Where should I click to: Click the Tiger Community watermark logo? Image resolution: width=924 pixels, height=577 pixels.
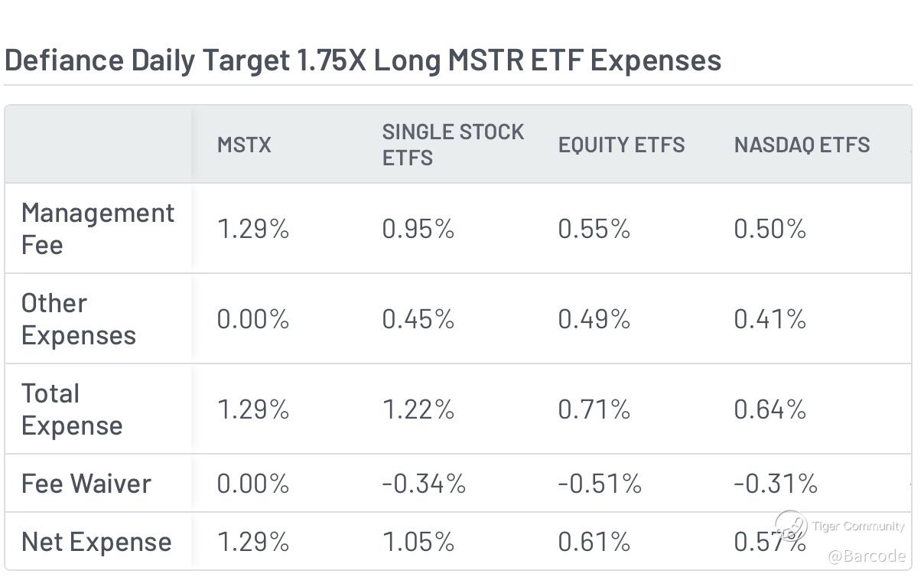pos(791,526)
